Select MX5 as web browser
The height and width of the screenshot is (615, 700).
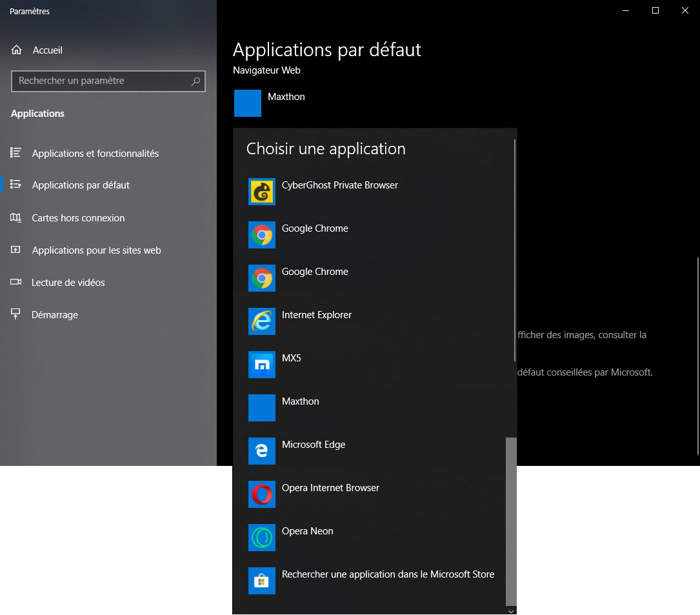click(374, 365)
